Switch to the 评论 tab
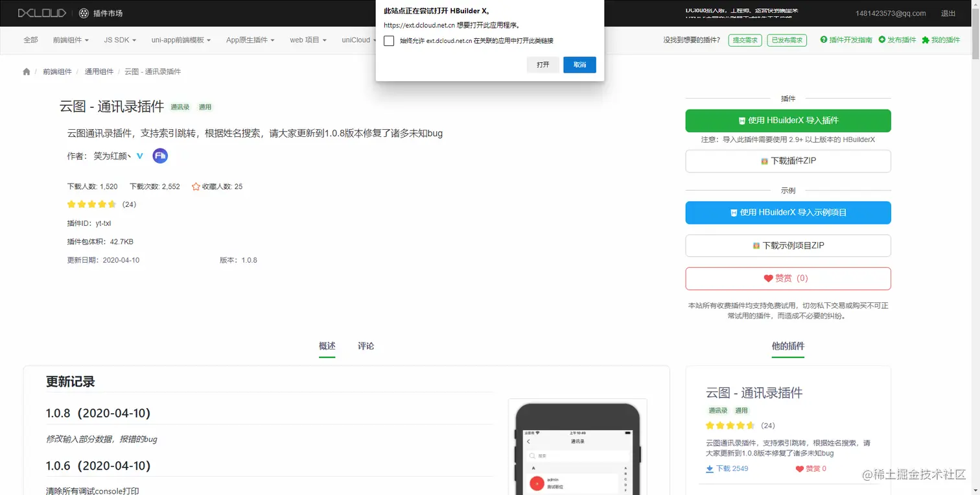980x495 pixels. (x=366, y=346)
